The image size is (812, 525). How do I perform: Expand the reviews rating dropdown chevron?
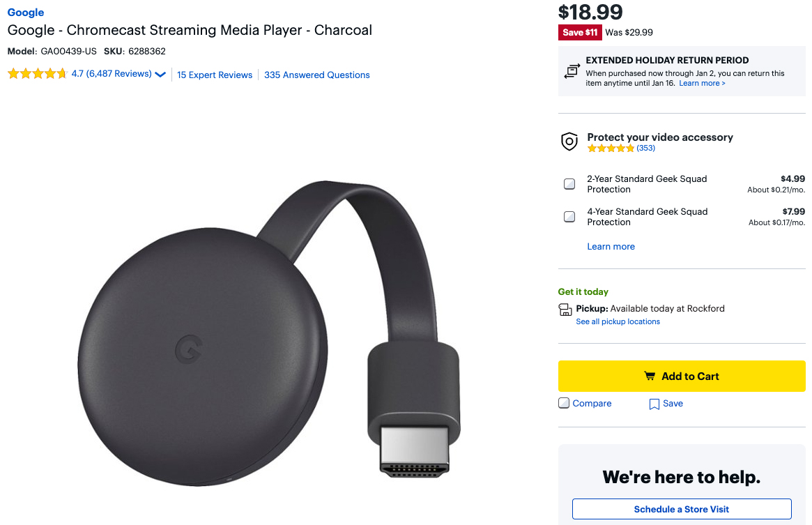160,75
